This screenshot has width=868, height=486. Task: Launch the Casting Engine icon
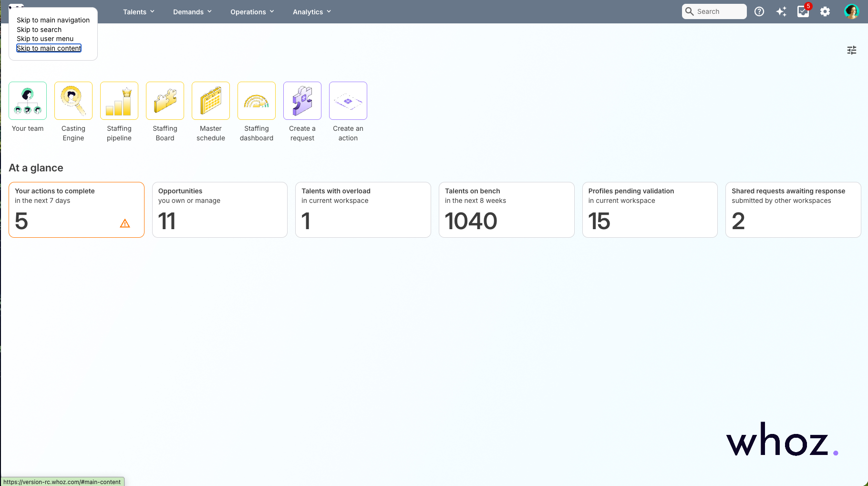[73, 101]
